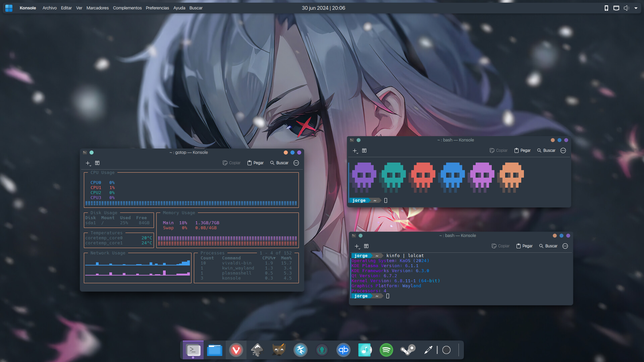Open the Editar menu
Viewport: 644px width, 362px height.
[66, 8]
